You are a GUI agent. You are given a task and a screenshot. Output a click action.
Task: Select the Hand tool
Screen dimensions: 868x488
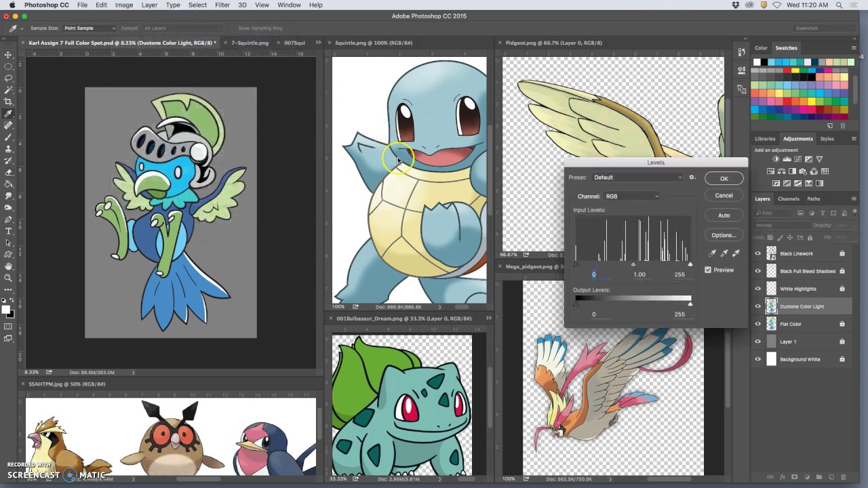8,266
